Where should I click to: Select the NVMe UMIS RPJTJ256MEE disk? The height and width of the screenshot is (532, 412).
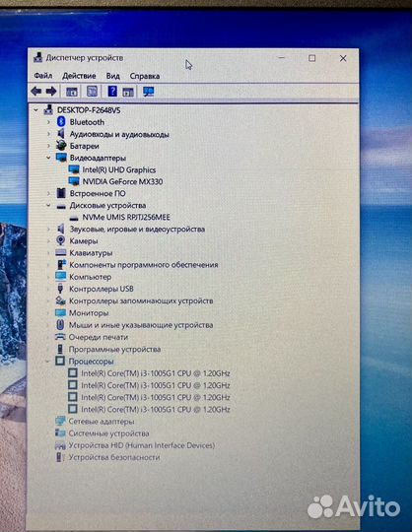coord(126,217)
